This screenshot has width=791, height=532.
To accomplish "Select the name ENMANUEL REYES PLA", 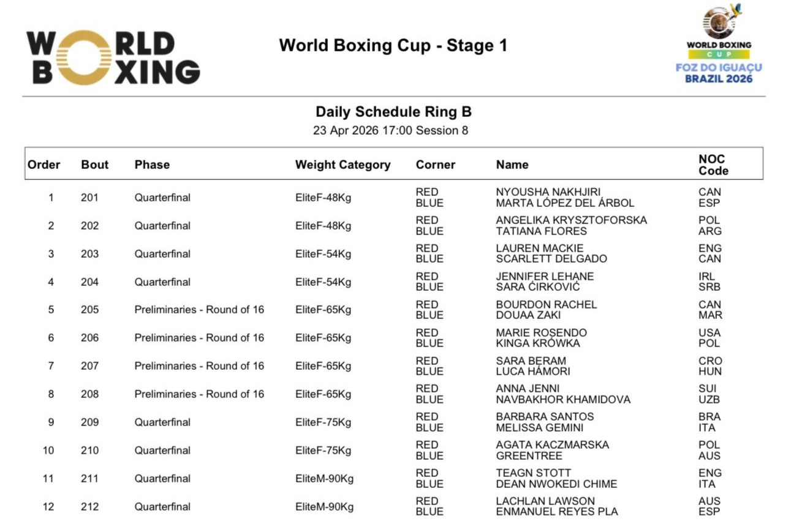I will click(x=556, y=512).
